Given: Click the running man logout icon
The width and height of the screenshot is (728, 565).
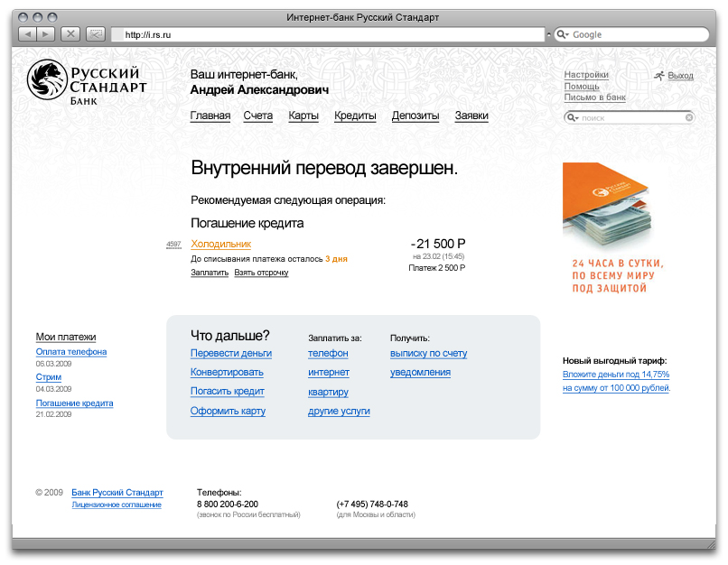Looking at the screenshot, I should (659, 76).
